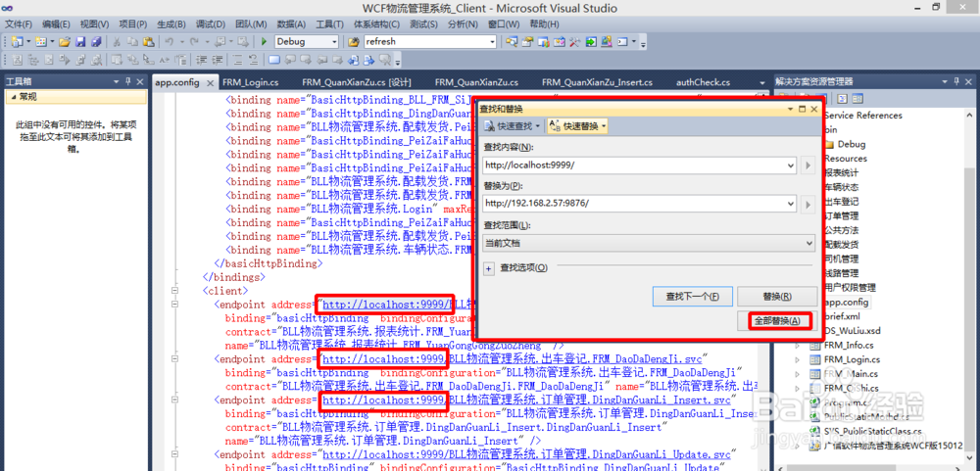The height and width of the screenshot is (471, 980).
Task: Select Service References in Solution Explorer
Action: 863,115
